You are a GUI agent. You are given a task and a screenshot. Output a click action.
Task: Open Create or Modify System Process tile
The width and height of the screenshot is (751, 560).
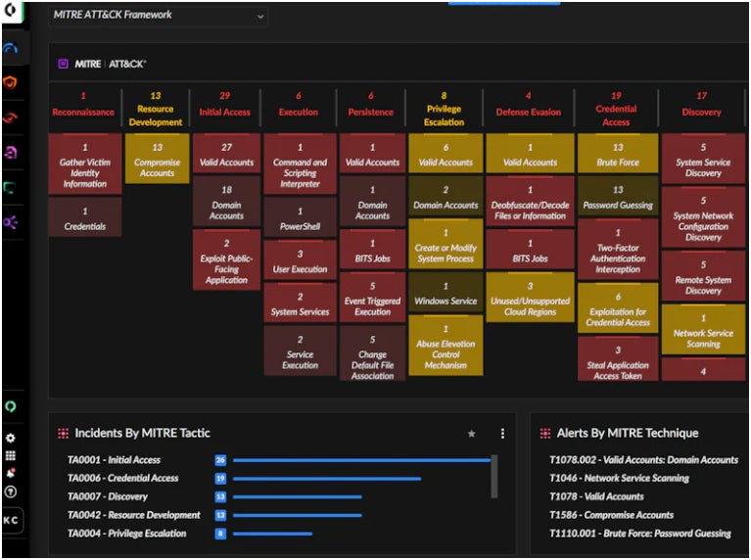click(x=446, y=245)
